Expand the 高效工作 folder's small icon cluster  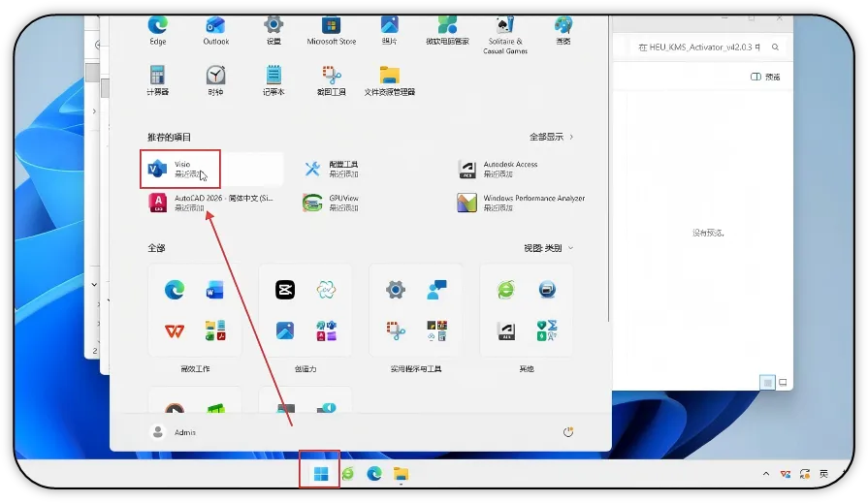tap(214, 330)
